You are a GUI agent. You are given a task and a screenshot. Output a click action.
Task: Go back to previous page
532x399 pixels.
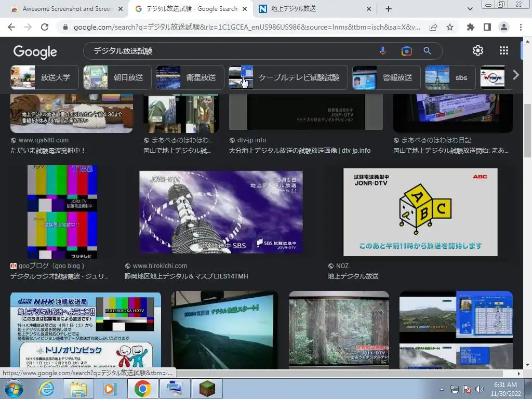[11, 27]
